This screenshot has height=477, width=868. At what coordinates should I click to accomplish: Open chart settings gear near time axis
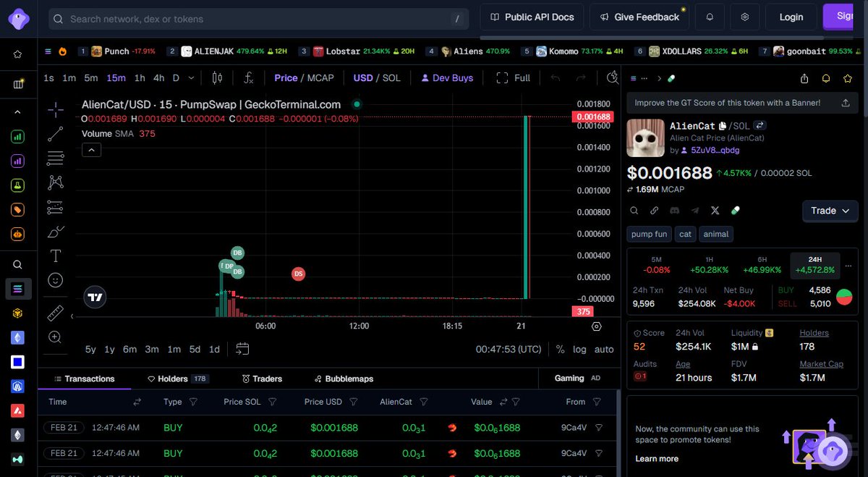597,326
